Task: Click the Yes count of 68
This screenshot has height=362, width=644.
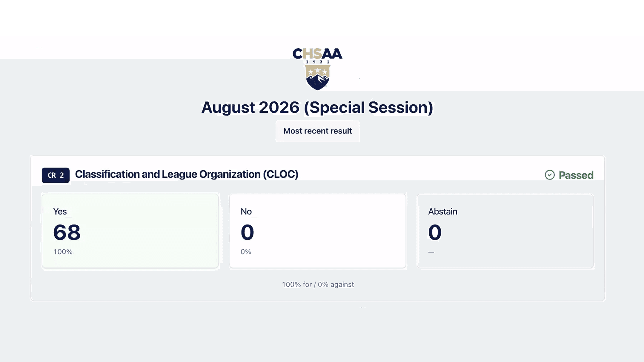Action: point(67,232)
